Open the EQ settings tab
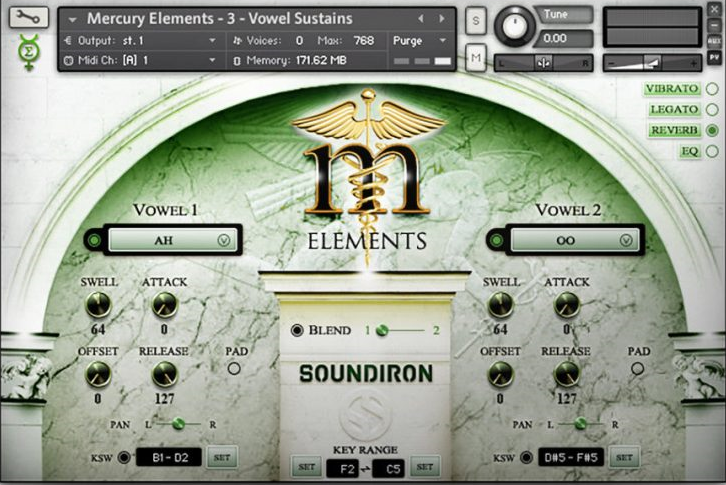 click(690, 151)
